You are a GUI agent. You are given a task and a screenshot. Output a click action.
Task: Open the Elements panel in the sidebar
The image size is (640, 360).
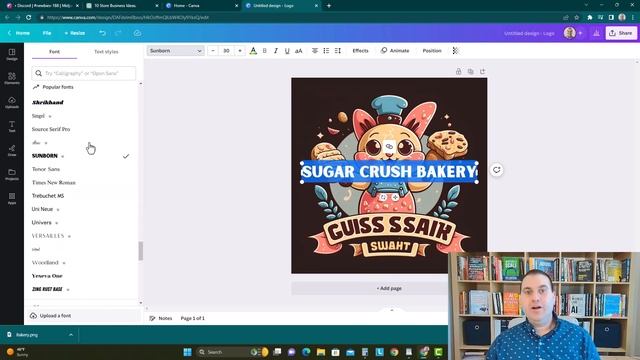pos(12,78)
